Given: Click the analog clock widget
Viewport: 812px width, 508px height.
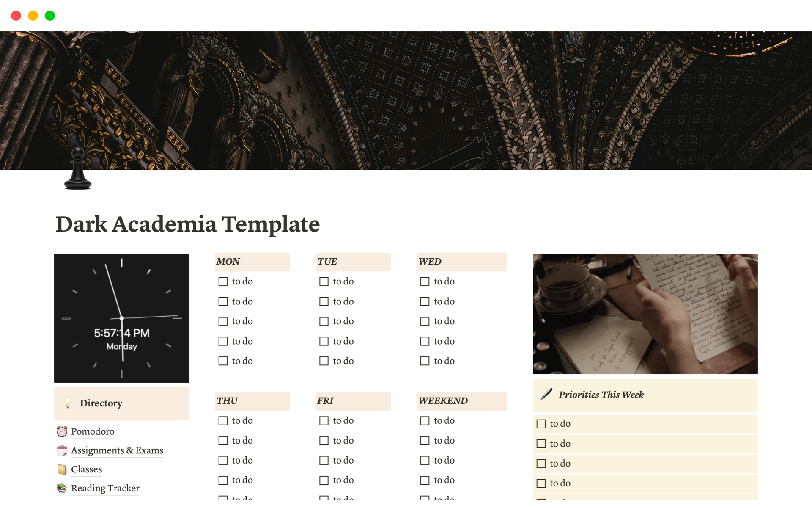Looking at the screenshot, I should coord(122,318).
